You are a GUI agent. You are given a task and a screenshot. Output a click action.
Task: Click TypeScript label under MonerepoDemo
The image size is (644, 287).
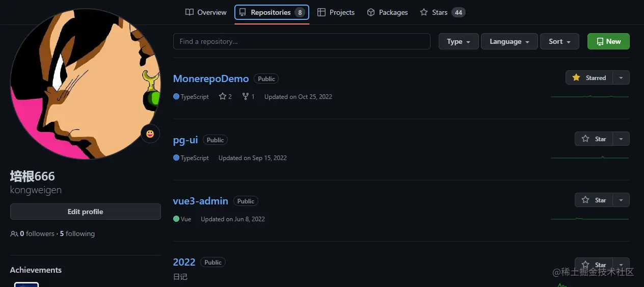(x=195, y=97)
